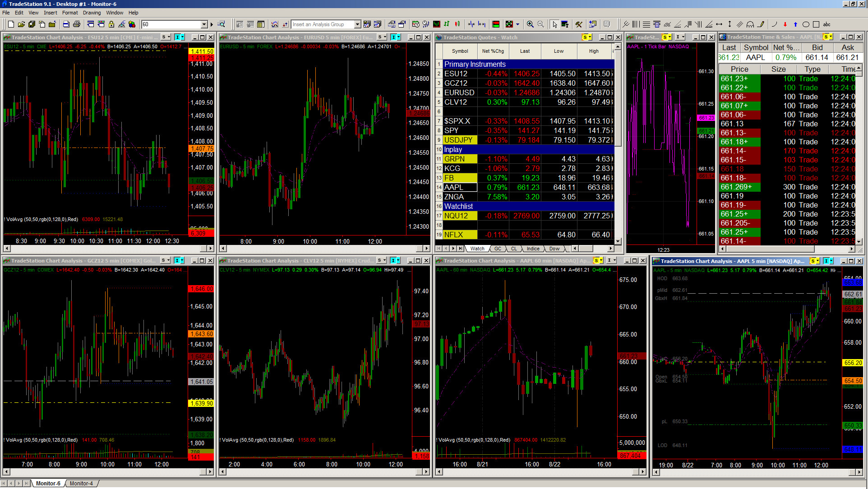The height and width of the screenshot is (489, 868).
Task: Select the blue Up Arrow drawing tool
Action: pos(795,24)
